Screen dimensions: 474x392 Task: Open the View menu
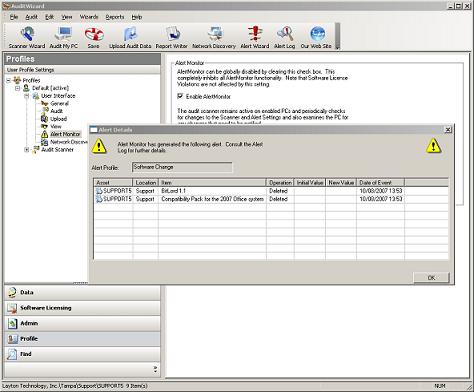tap(67, 17)
